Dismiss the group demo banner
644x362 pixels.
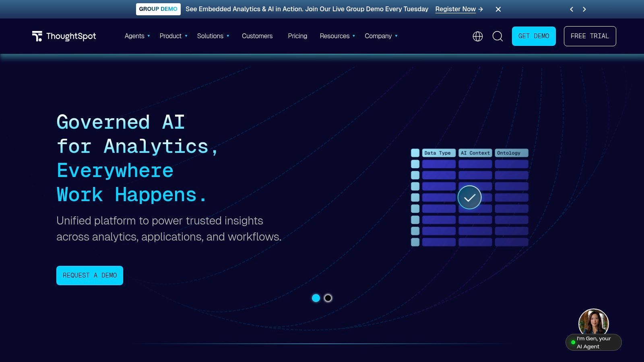click(x=498, y=9)
